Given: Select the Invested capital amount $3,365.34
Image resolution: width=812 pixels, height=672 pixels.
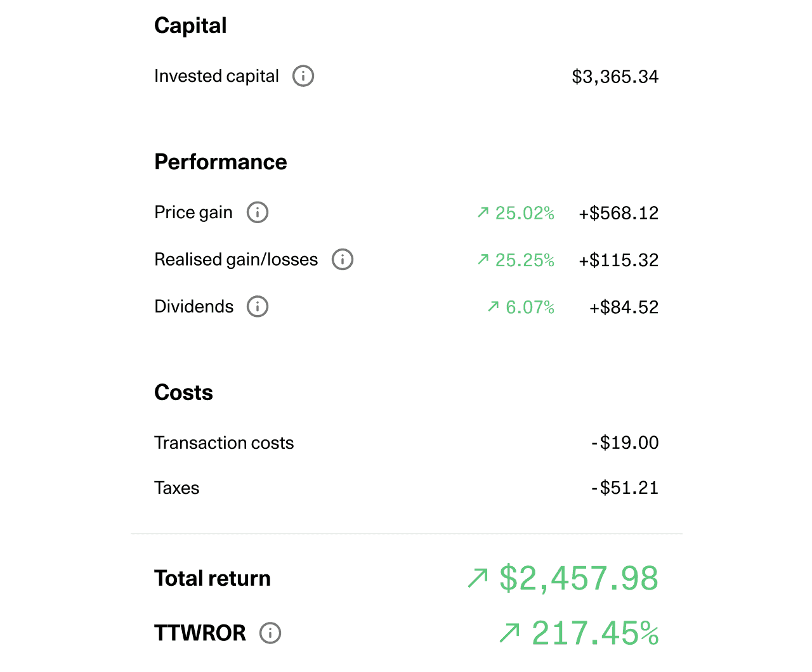Looking at the screenshot, I should click(x=615, y=77).
